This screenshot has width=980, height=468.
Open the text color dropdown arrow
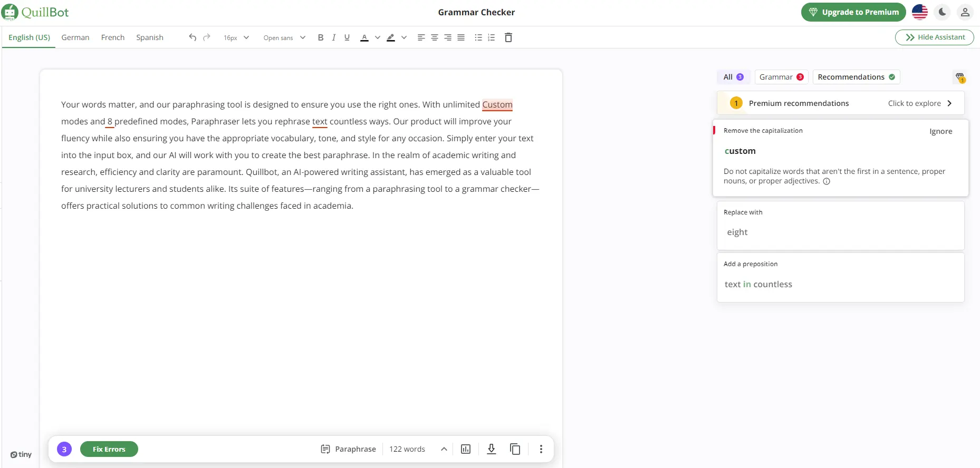pos(377,37)
